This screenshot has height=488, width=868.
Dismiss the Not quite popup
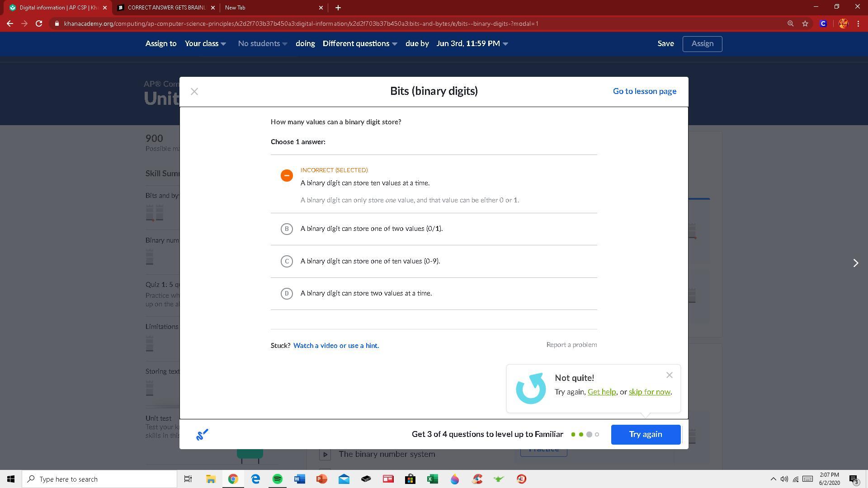point(670,375)
